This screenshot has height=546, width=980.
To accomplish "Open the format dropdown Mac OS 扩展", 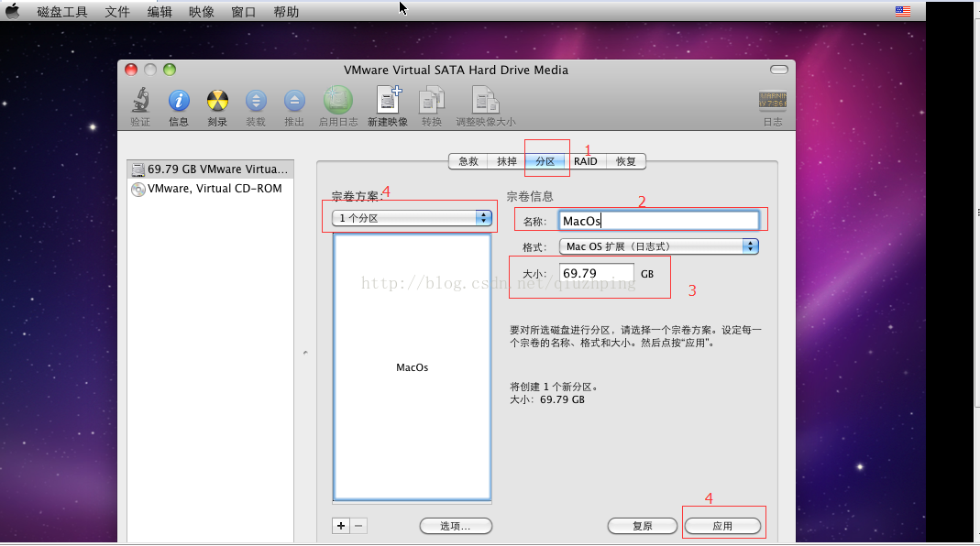I will [x=659, y=246].
